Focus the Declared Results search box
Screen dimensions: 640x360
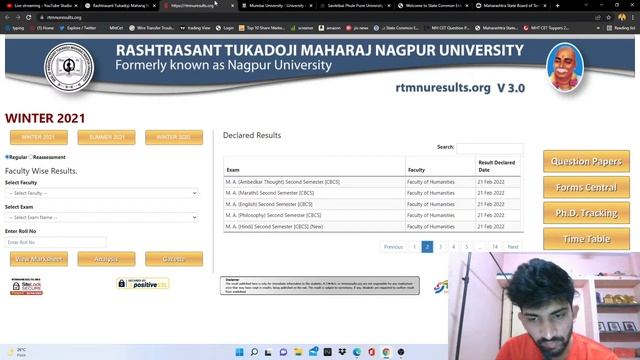(489, 148)
